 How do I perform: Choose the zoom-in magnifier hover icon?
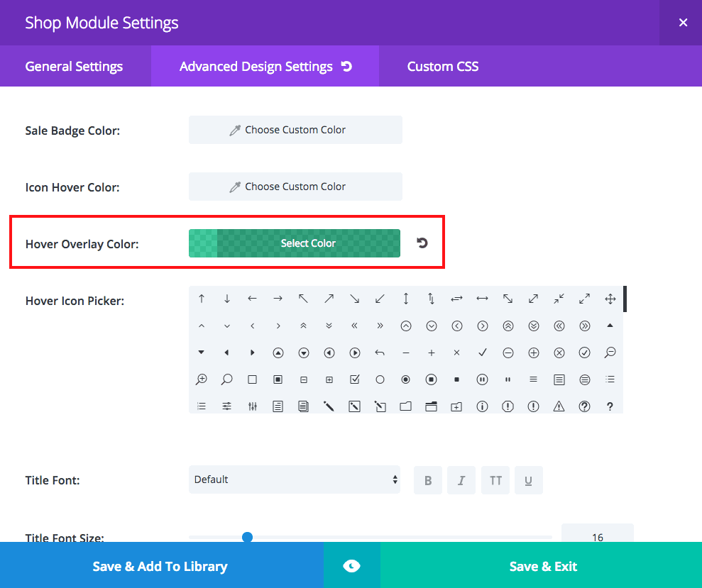202,379
